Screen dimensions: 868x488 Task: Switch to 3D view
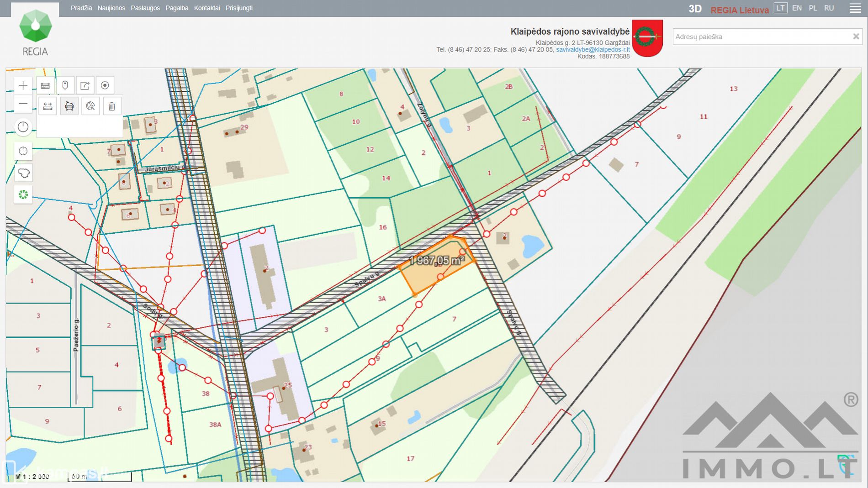[695, 9]
